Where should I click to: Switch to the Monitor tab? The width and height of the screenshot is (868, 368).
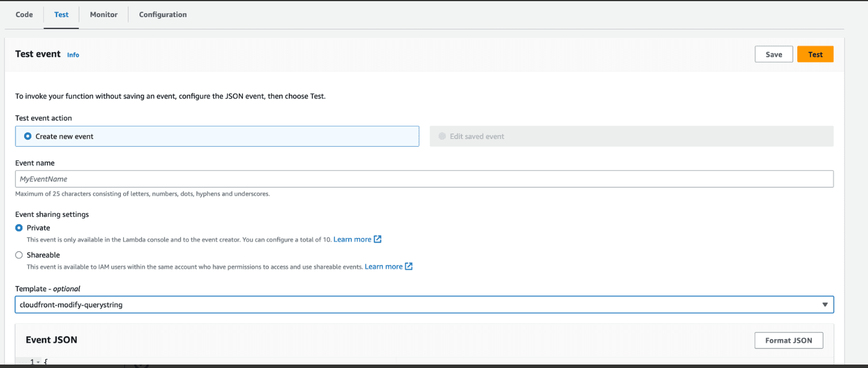pos(104,14)
